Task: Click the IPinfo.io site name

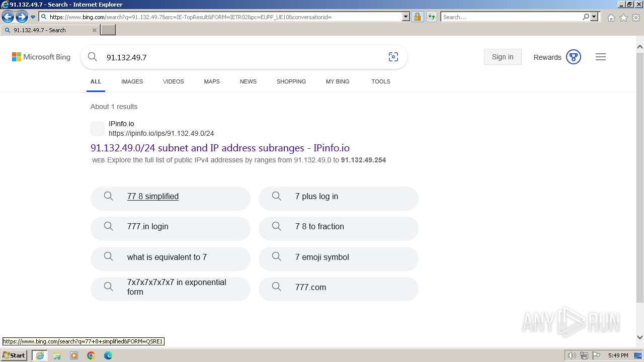Action: pos(121,124)
